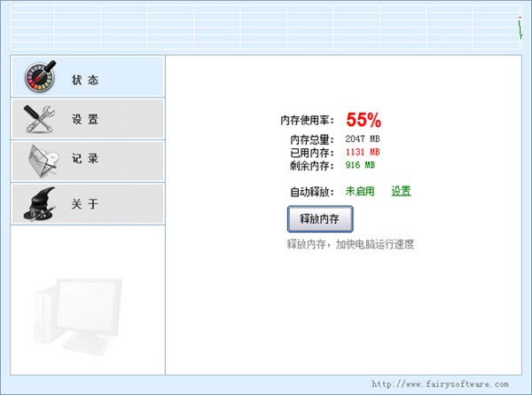
Task: Select the 55% memory usage value
Action: coord(364,120)
